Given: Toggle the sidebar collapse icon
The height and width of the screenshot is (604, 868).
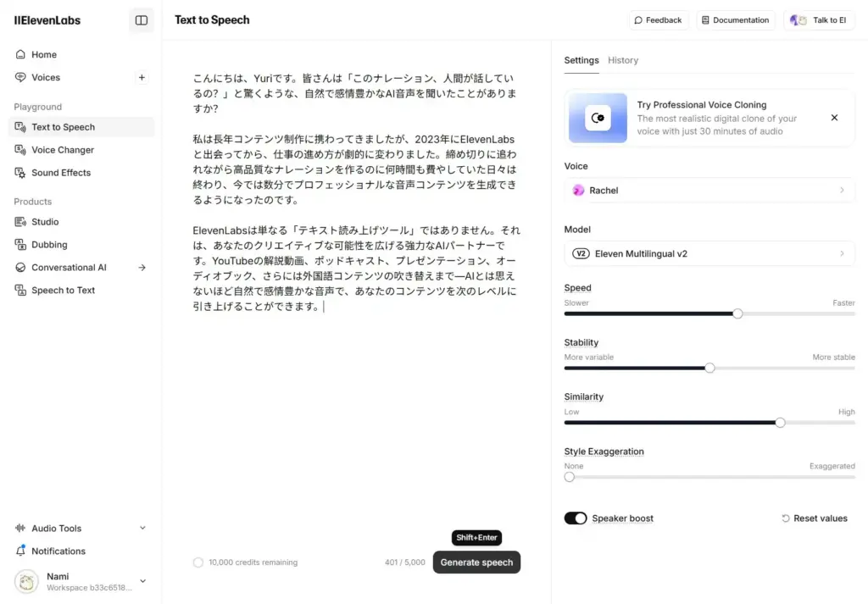Looking at the screenshot, I should [142, 20].
